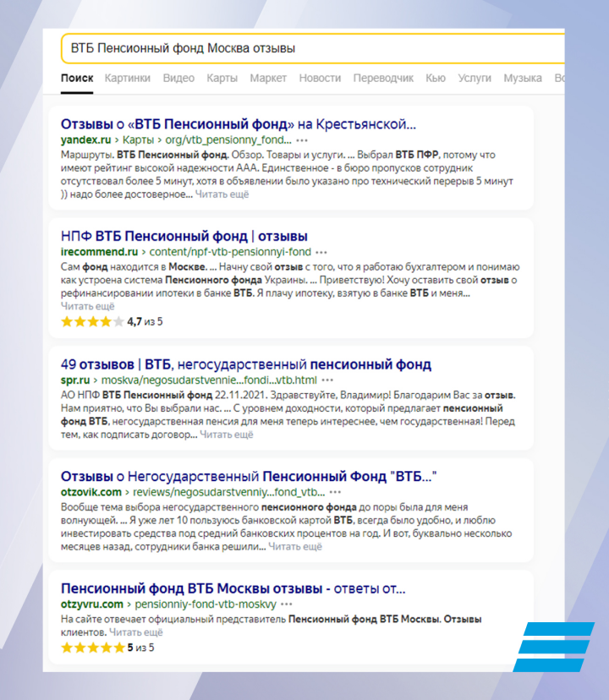Open three-dot menu next to yandex.ru result
This screenshot has width=609, height=700.
coord(302,140)
